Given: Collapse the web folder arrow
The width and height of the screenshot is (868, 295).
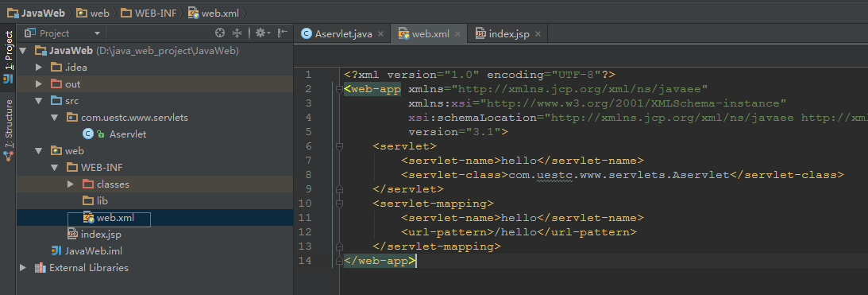Looking at the screenshot, I should click(x=39, y=151).
